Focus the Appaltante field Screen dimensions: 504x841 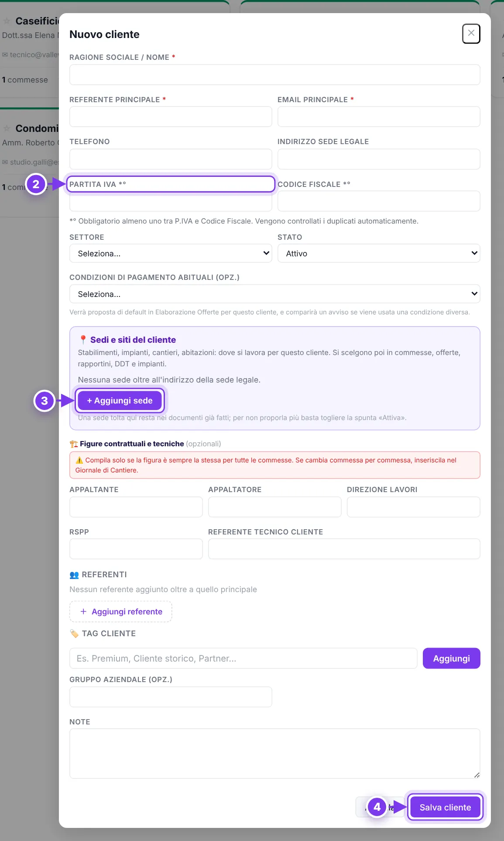pos(136,507)
